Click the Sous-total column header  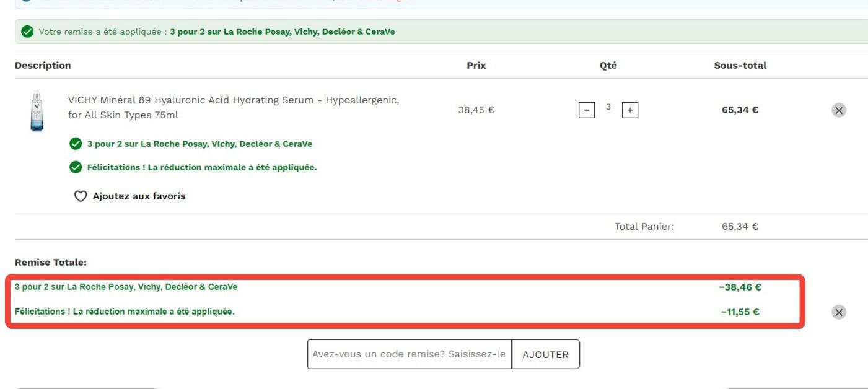[x=740, y=65]
